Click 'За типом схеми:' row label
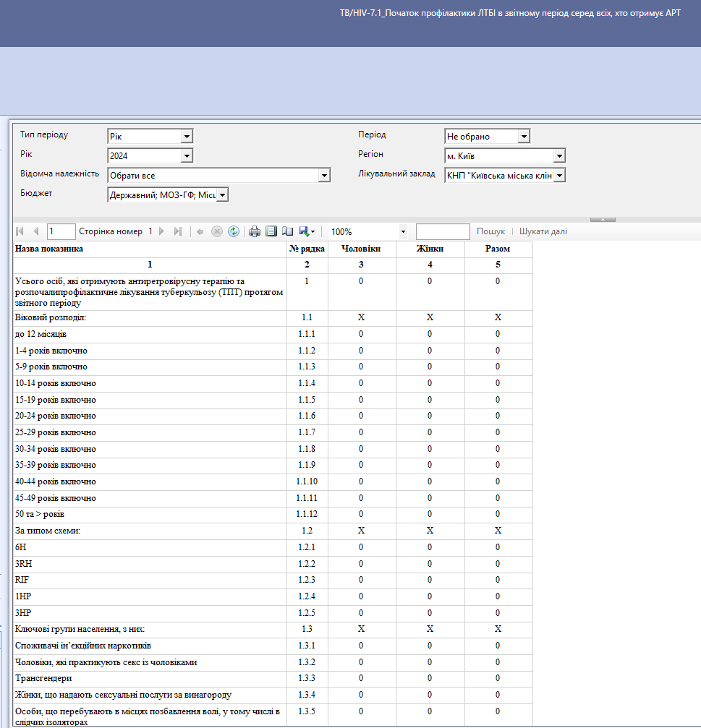This screenshot has width=701, height=728. tap(47, 531)
